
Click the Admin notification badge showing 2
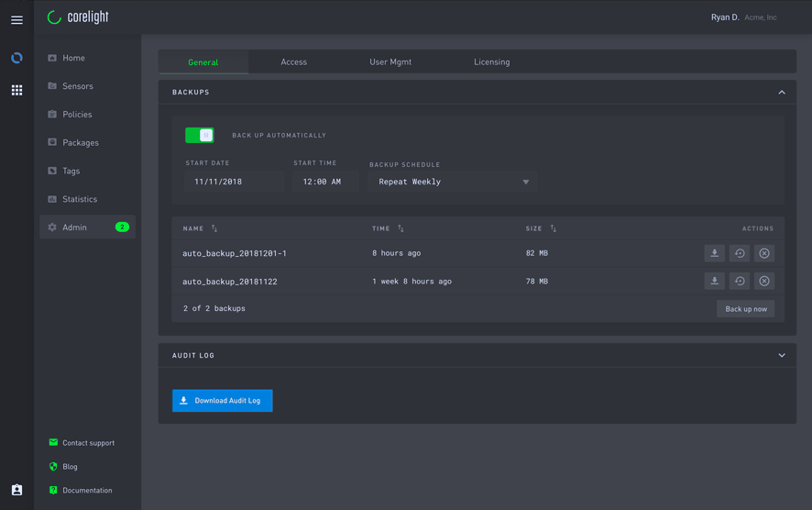122,227
